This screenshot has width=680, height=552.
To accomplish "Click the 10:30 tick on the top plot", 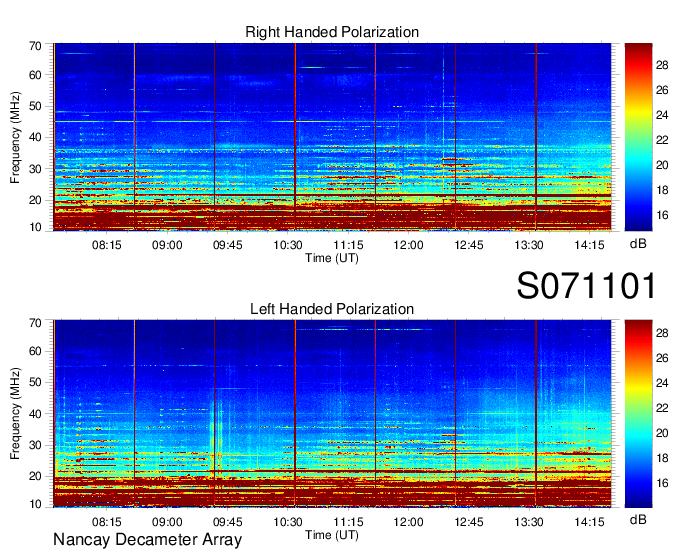I will click(x=288, y=245).
